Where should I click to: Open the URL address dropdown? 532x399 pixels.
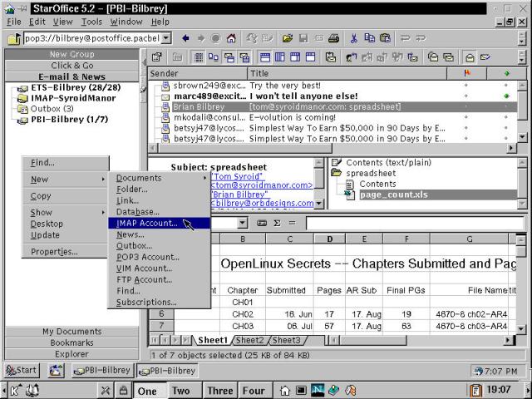click(166, 38)
